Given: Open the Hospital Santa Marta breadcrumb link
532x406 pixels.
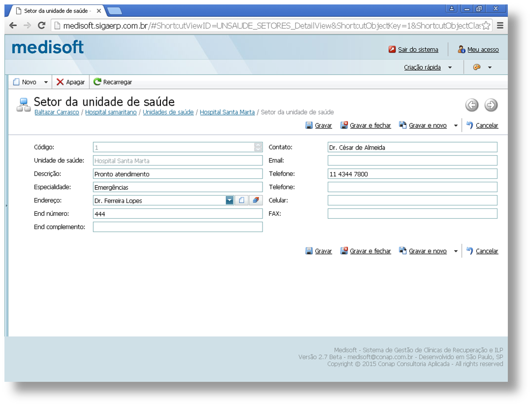Looking at the screenshot, I should point(228,112).
